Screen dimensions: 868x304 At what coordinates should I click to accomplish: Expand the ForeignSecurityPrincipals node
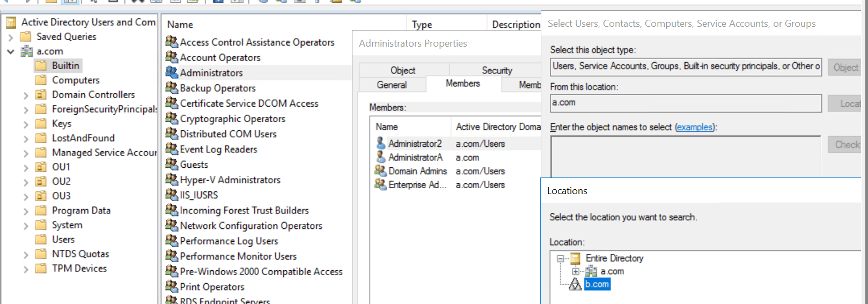26,109
